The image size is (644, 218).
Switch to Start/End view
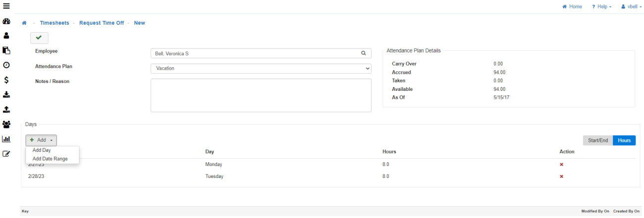597,140
